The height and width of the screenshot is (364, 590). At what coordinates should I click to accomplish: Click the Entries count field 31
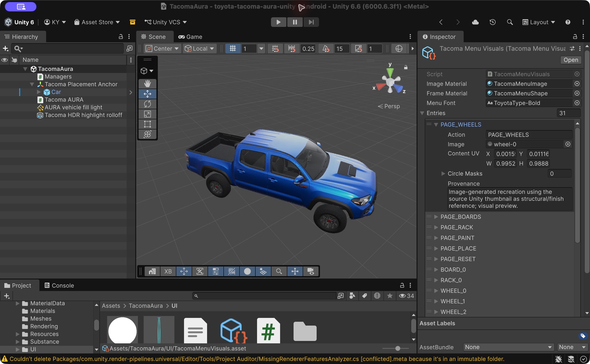point(569,113)
